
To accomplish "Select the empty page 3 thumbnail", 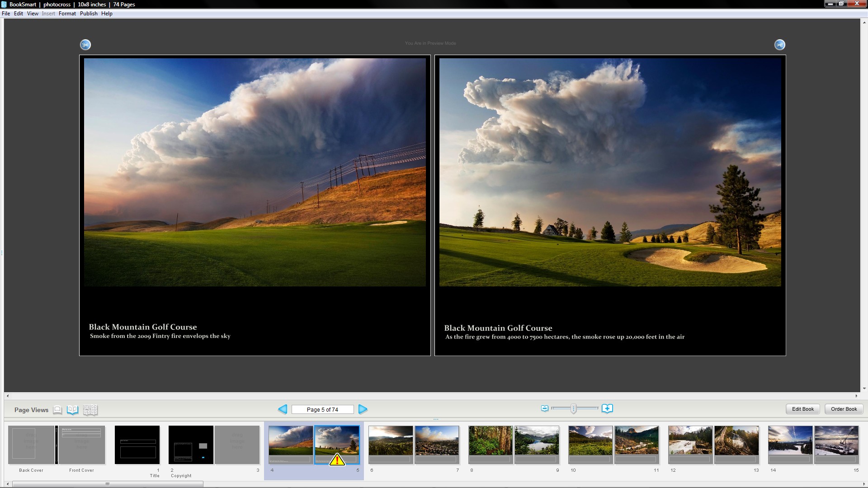I will point(237,445).
